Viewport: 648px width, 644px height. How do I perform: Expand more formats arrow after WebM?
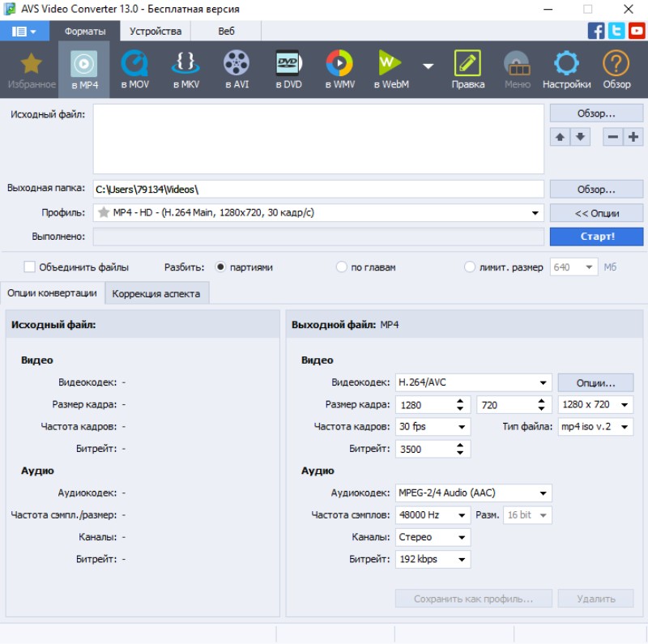[428, 66]
